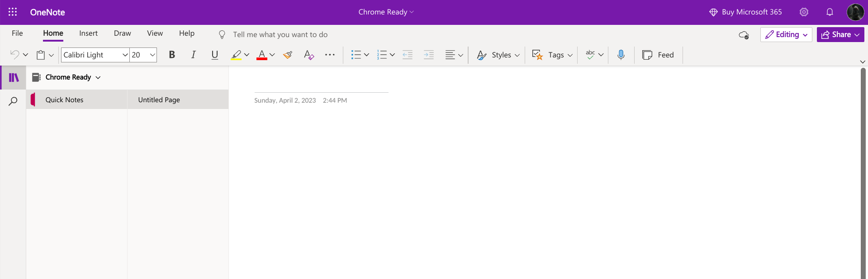
Task: Open the app launcher waffle icon
Action: point(13,12)
